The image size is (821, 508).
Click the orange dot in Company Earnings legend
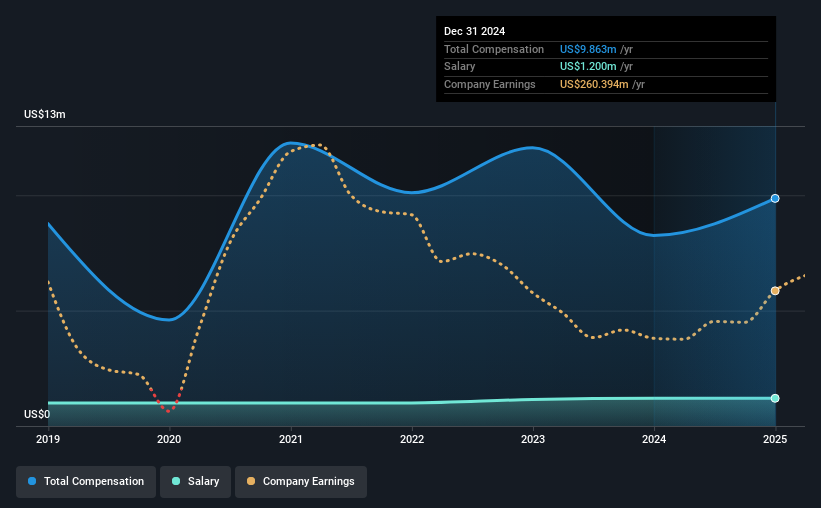[251, 481]
